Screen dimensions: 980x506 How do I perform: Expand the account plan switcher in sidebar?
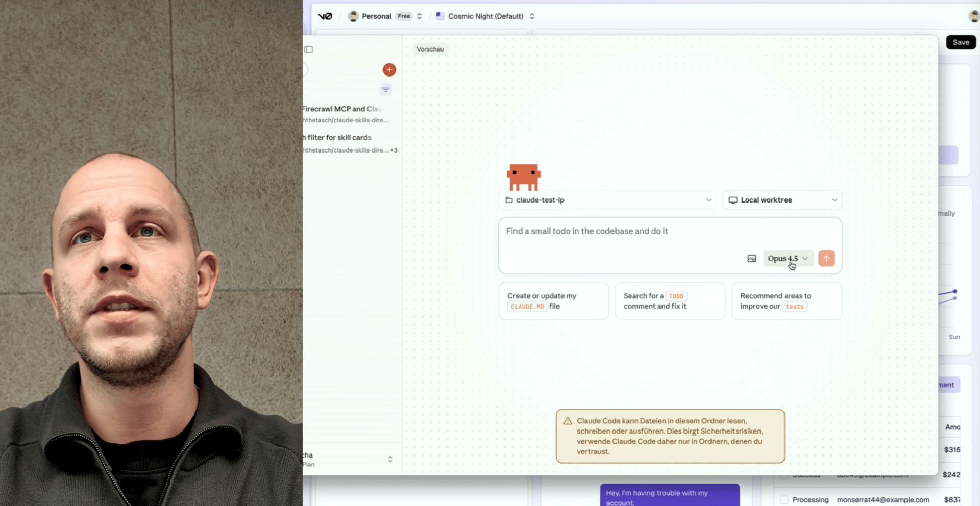390,459
